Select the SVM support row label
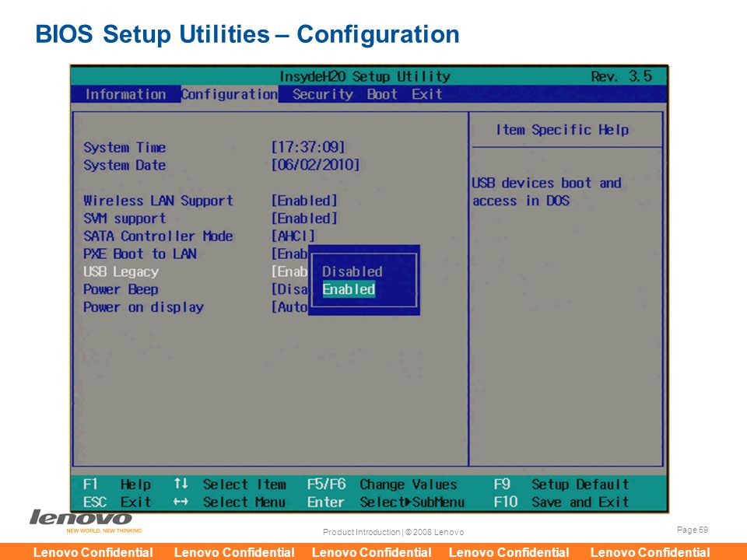This screenshot has width=747, height=560. tap(124, 218)
